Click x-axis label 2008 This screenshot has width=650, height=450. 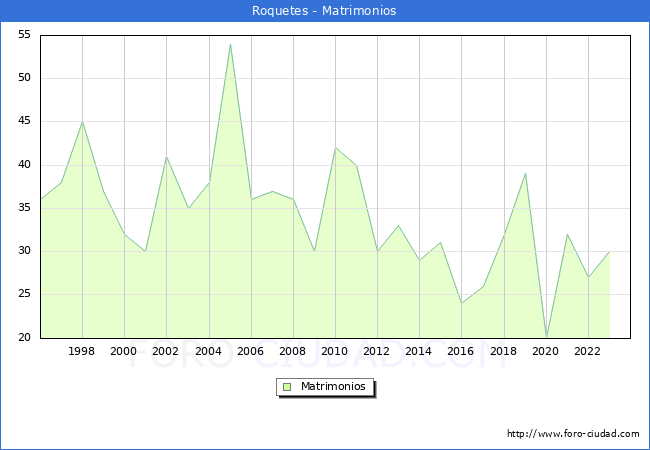coord(293,351)
